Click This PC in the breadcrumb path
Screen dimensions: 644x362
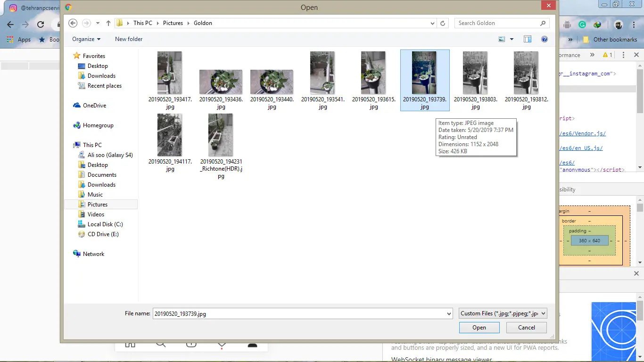[x=142, y=23]
